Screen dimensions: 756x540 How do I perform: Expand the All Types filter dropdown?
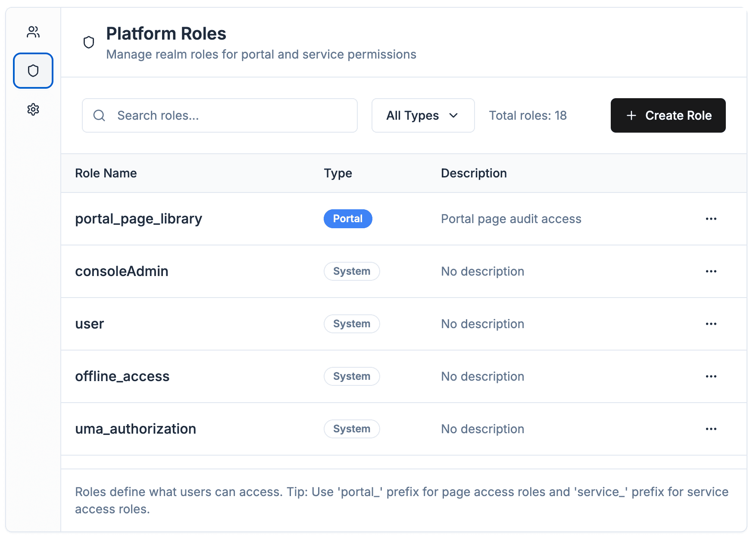pos(423,115)
